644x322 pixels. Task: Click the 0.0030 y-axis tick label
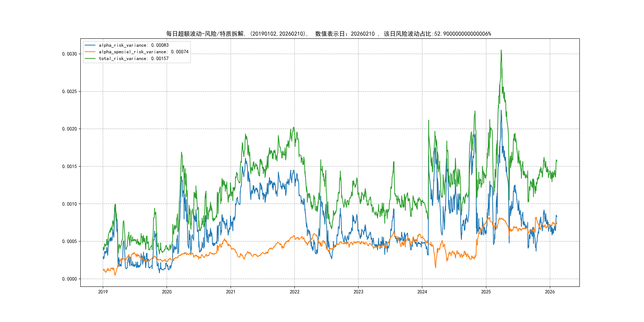click(70, 54)
